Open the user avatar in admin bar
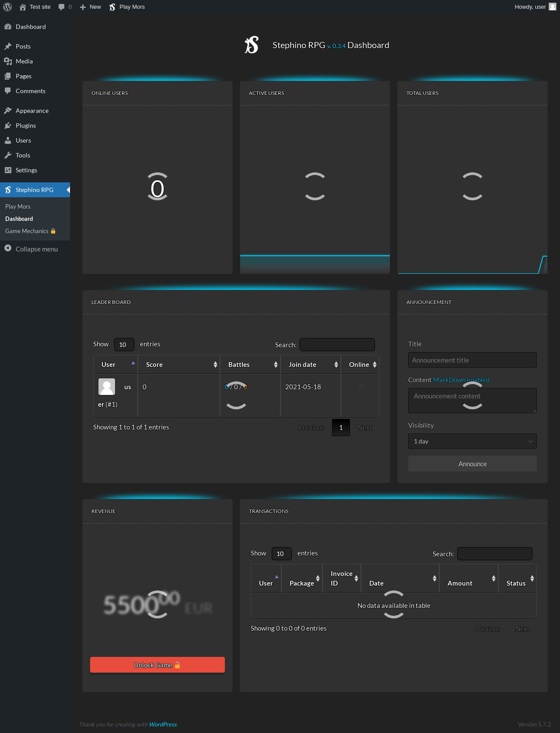The height and width of the screenshot is (733, 560). (x=553, y=7)
